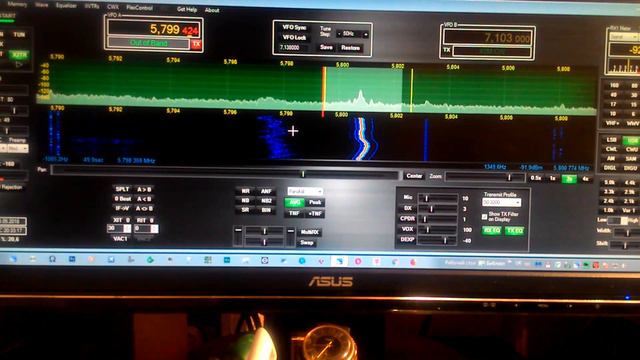Toggle the TUN tune button
Screen dimensions: 640x360
pyautogui.click(x=19, y=35)
